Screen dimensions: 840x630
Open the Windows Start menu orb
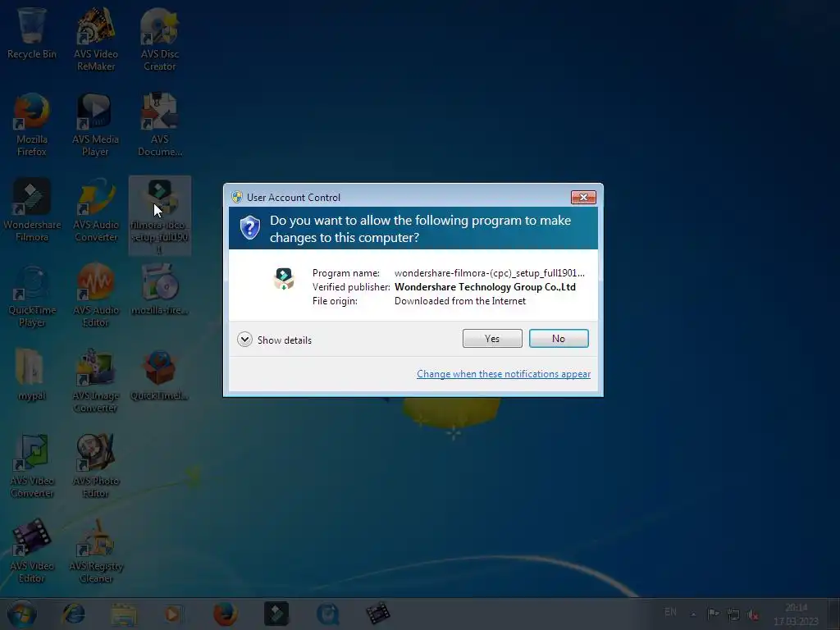click(x=21, y=614)
